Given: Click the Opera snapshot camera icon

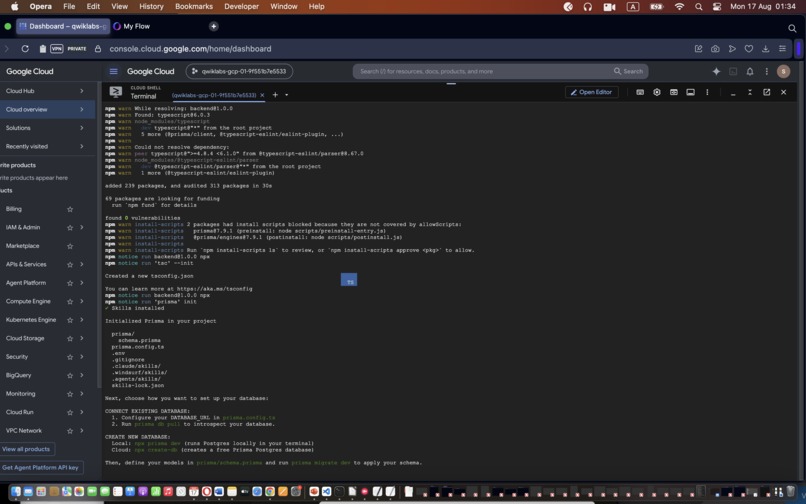Looking at the screenshot, I should tap(715, 48).
